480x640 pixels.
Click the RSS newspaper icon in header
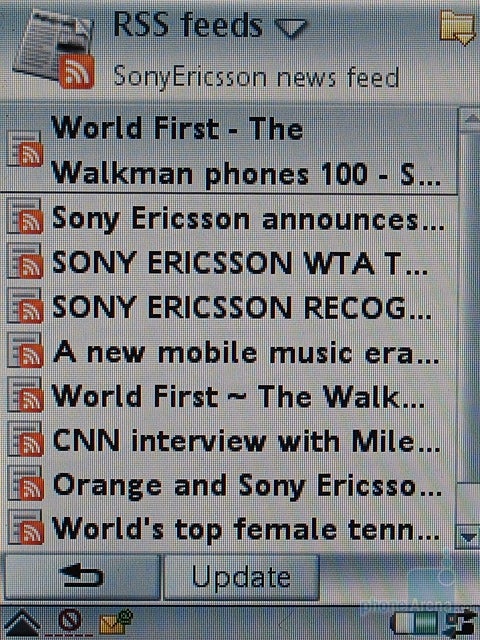[54, 49]
